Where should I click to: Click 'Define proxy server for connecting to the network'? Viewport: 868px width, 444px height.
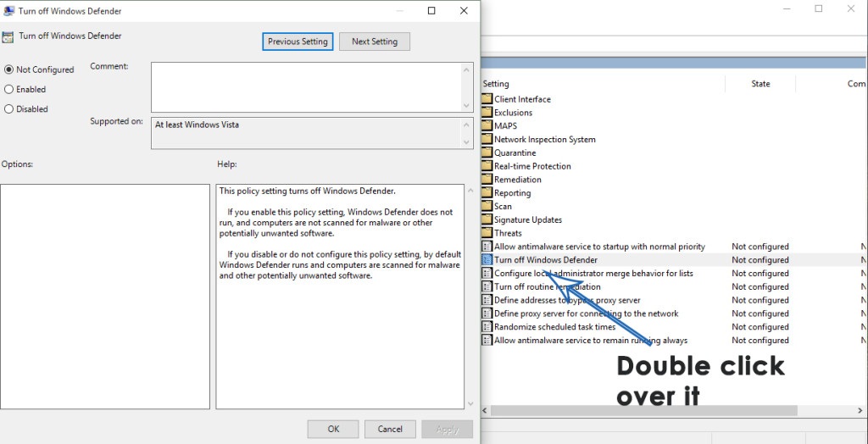click(587, 314)
